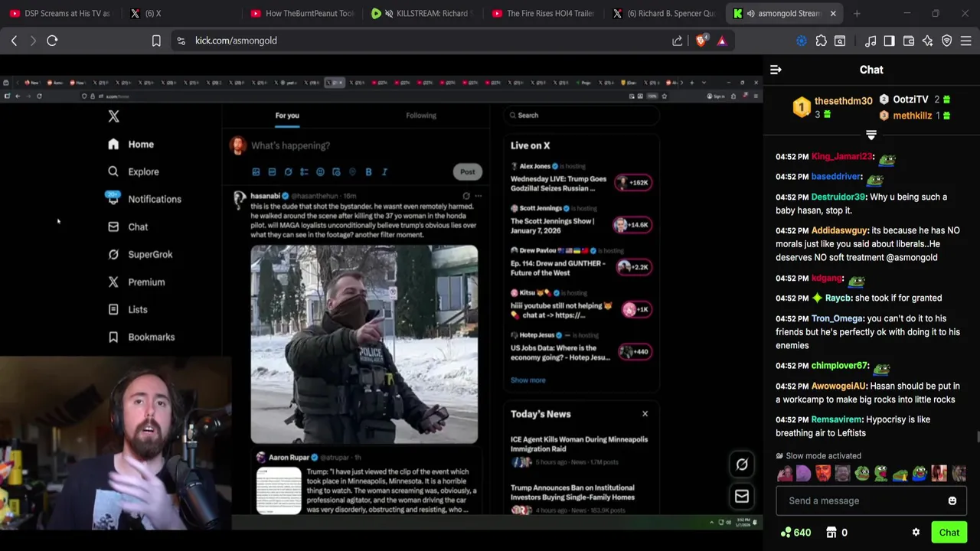
Task: Open the browser hamburger menu
Action: (966, 41)
